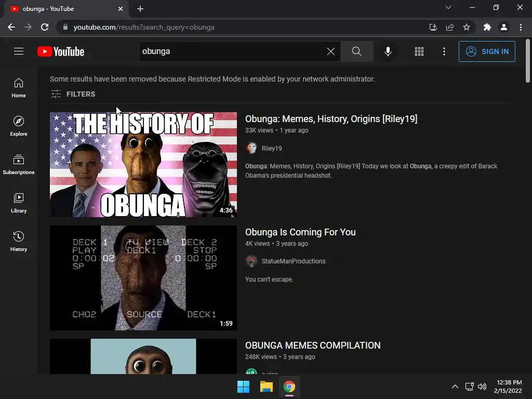Image resolution: width=532 pixels, height=399 pixels.
Task: Select the obunga - YouTube tab
Action: pyautogui.click(x=66, y=9)
